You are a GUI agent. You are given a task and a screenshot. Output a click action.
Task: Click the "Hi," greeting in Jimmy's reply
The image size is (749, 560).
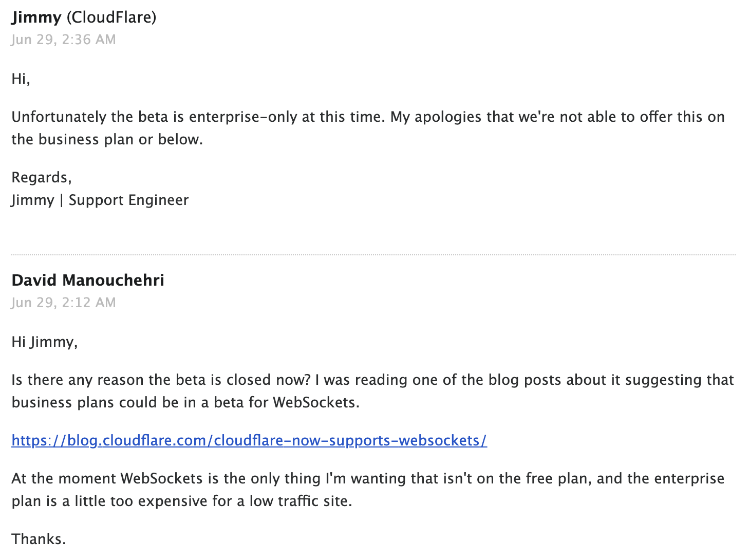pyautogui.click(x=21, y=79)
